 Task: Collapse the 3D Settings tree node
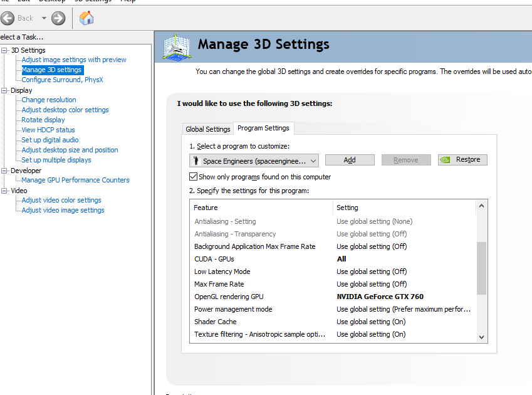(5, 50)
